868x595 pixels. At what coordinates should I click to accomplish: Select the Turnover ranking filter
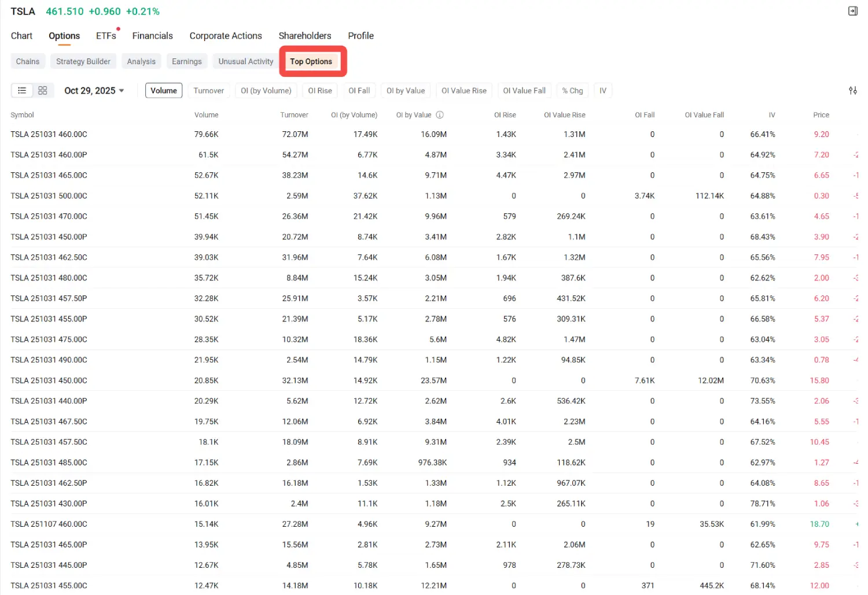tap(208, 91)
